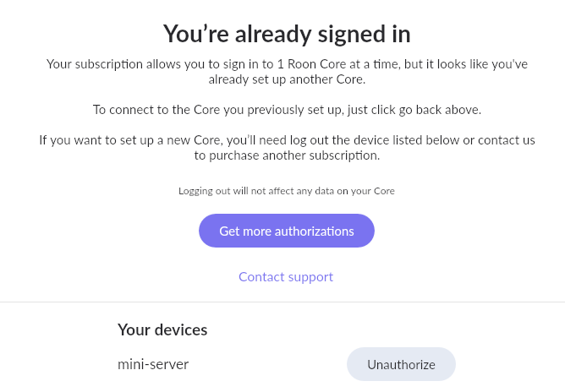The height and width of the screenshot is (392, 565).
Task: Click the divider above Your devices
Action: coord(282,302)
